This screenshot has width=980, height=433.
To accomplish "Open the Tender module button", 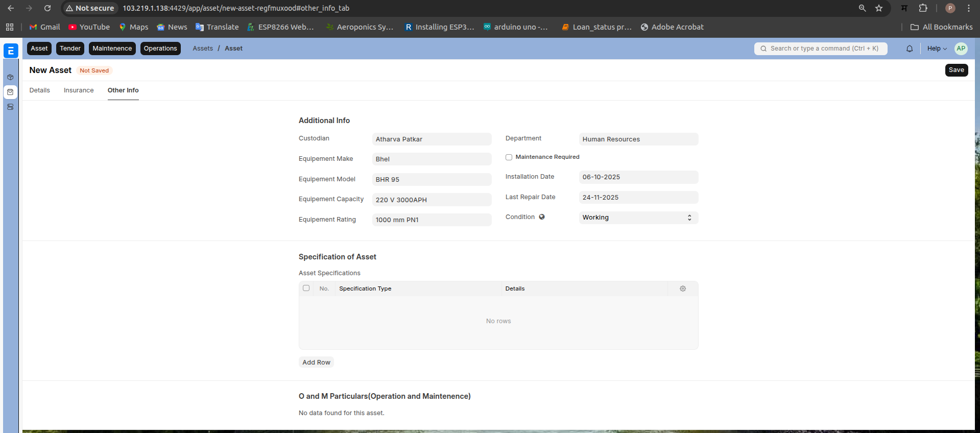I will point(70,49).
